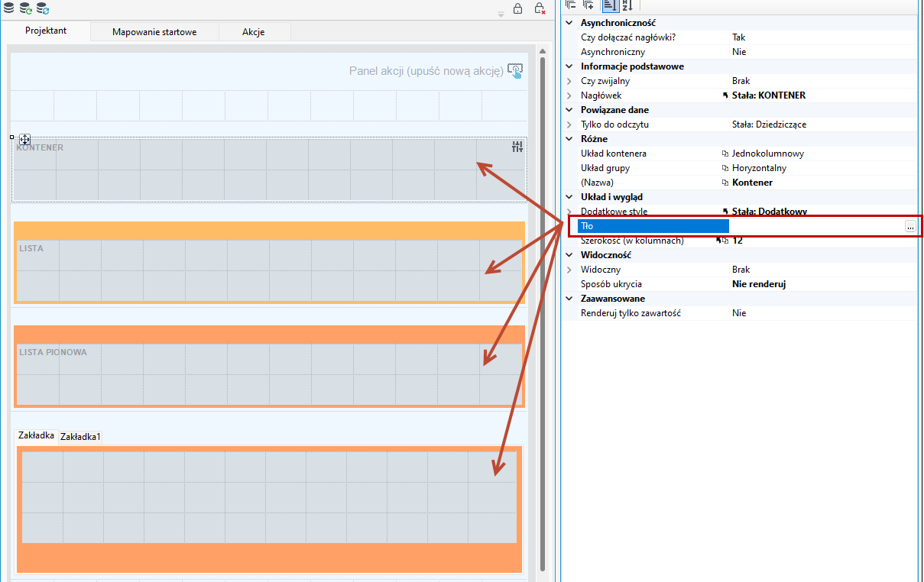Select the Zakładka1 tab in the designer
The width and height of the screenshot is (924, 582).
[x=80, y=437]
